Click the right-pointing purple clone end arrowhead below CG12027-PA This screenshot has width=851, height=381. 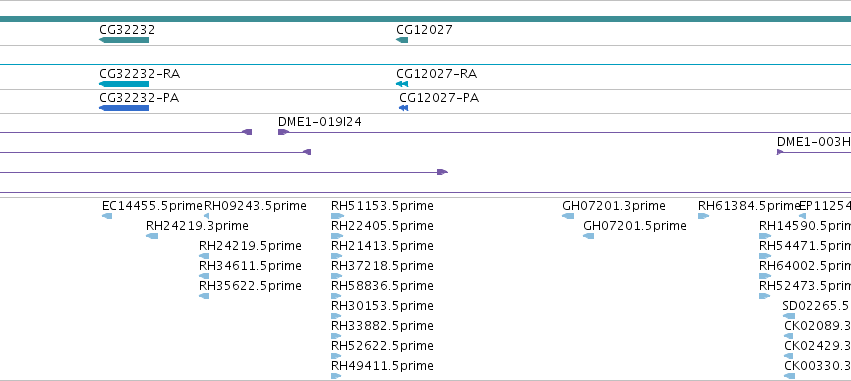[442, 172]
